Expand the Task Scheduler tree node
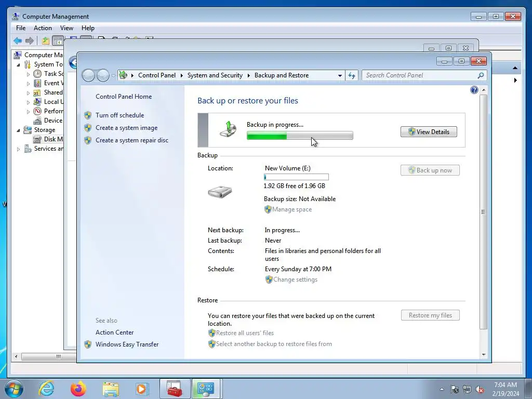This screenshot has height=399, width=532. pyautogui.click(x=28, y=74)
